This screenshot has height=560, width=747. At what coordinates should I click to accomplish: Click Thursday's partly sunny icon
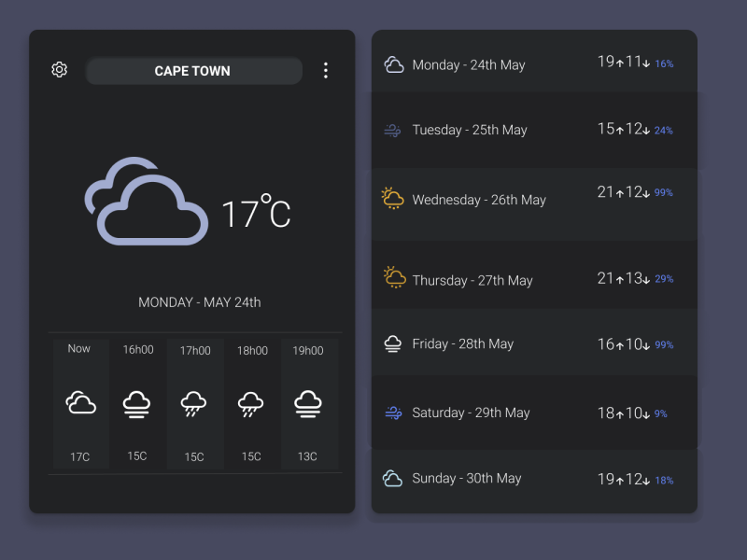tap(393, 278)
